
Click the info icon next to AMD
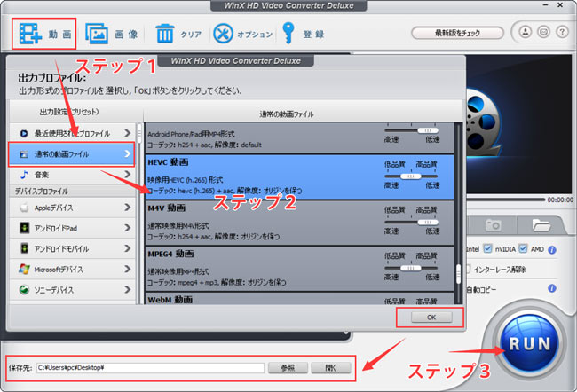(551, 250)
